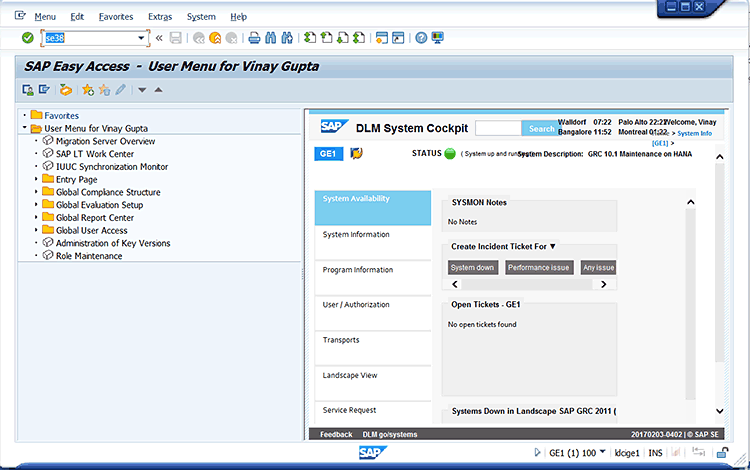Open the Create Incident Ticket For dropdown

point(552,246)
